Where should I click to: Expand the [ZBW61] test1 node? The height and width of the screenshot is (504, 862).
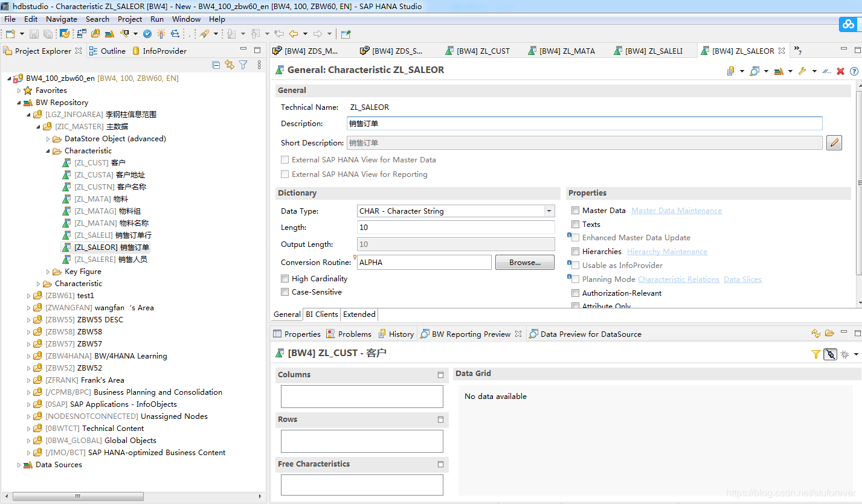tap(28, 296)
